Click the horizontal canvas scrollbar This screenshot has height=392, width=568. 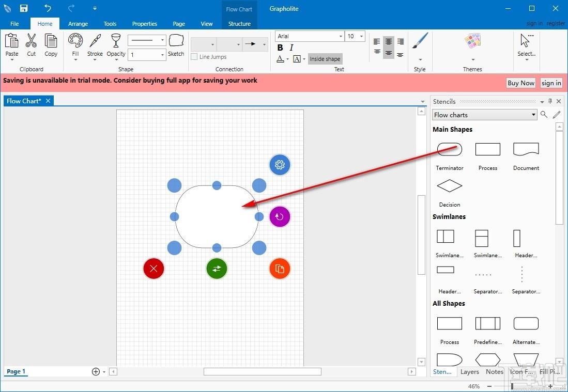[262, 371]
